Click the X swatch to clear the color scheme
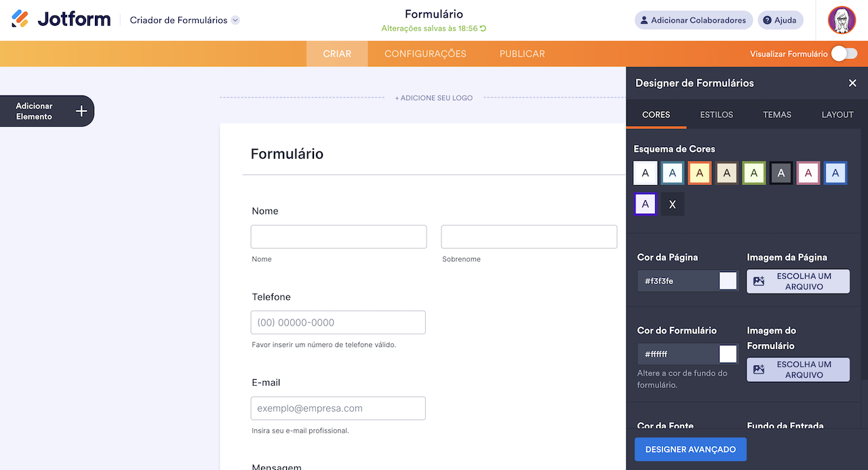This screenshot has width=868, height=470. click(672, 203)
